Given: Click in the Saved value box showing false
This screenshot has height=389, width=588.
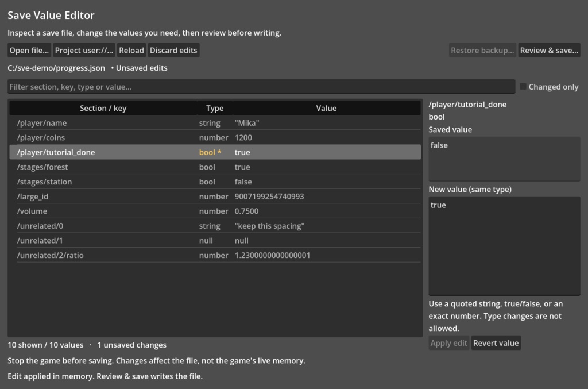Looking at the screenshot, I should point(504,159).
